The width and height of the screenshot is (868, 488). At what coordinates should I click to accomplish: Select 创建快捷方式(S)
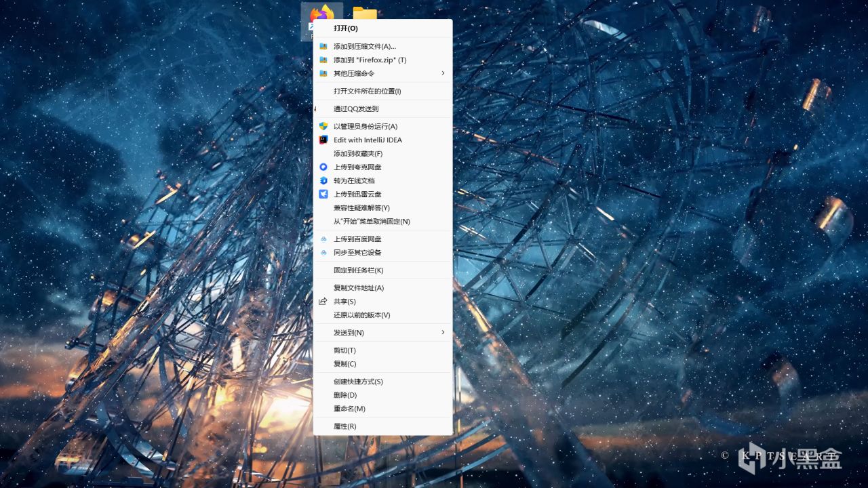point(382,382)
